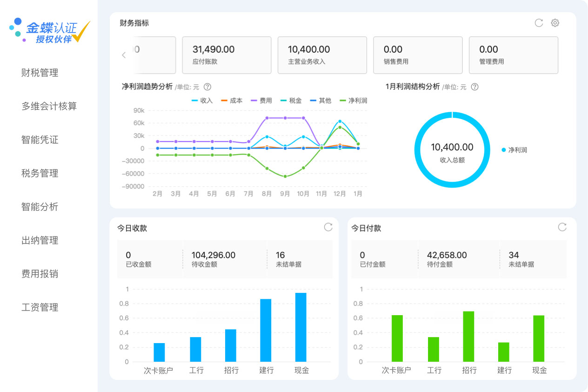Toggle 收入 series in chart legend
The image size is (588, 392).
point(202,101)
